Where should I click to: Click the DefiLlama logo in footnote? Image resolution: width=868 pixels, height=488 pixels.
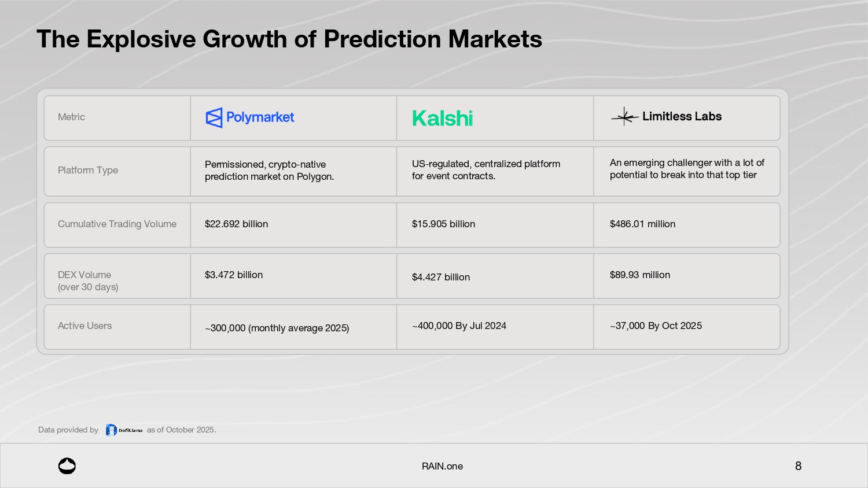click(x=124, y=430)
